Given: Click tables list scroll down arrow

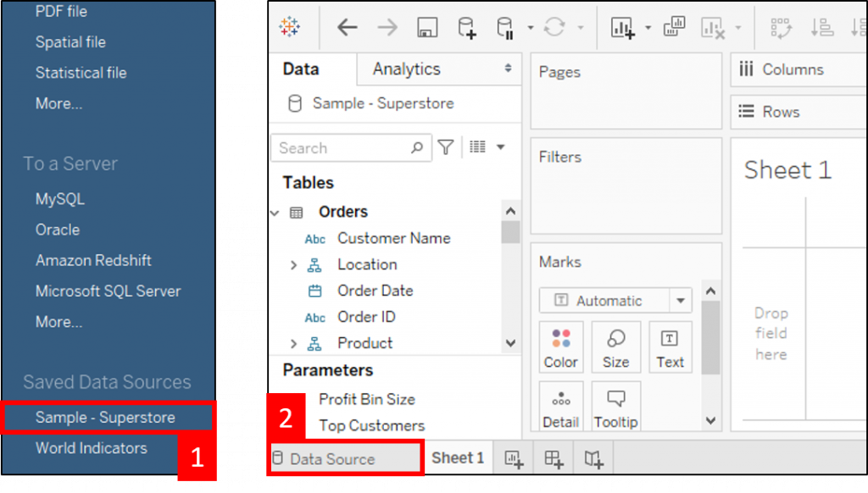Looking at the screenshot, I should (x=510, y=343).
